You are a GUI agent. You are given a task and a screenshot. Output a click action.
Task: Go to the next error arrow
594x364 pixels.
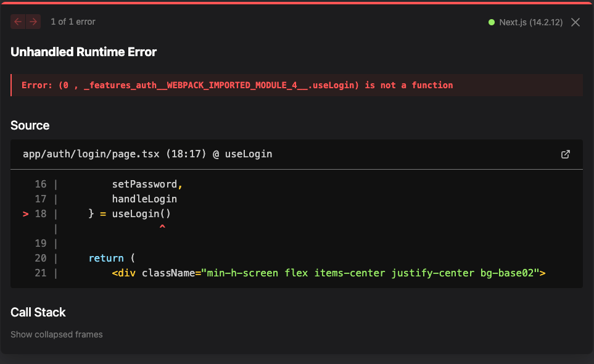pyautogui.click(x=33, y=22)
